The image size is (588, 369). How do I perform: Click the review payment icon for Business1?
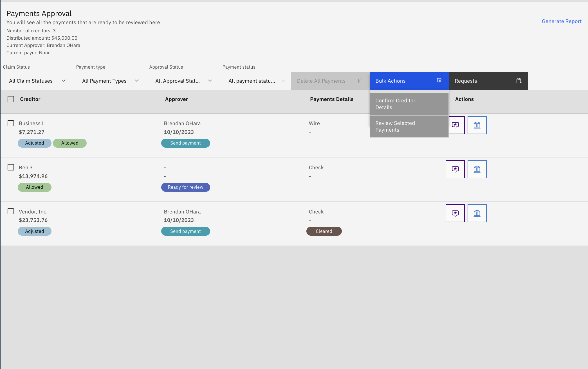pyautogui.click(x=455, y=125)
